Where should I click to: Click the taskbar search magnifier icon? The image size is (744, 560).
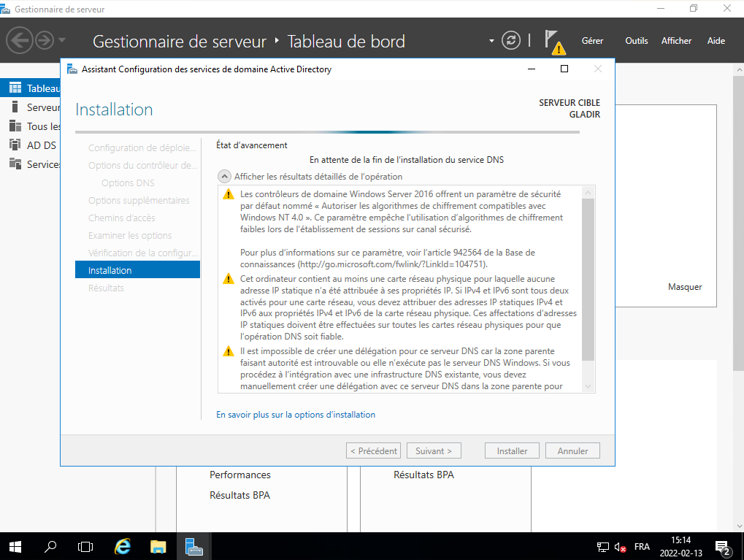tap(51, 546)
